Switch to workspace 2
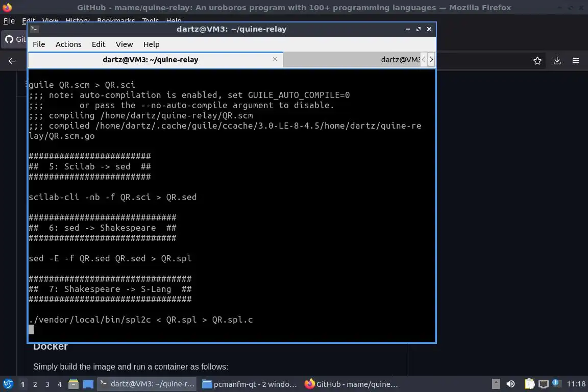The height and width of the screenshot is (392, 588). [x=35, y=384]
